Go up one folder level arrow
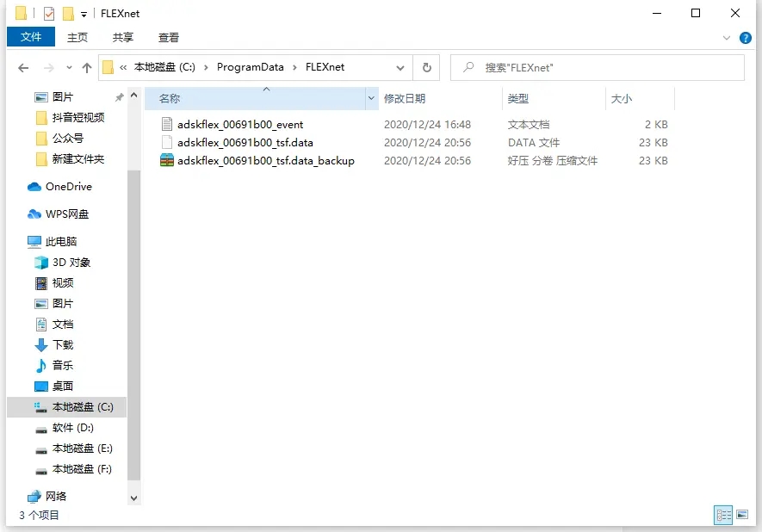The height and width of the screenshot is (532, 762). point(87,68)
